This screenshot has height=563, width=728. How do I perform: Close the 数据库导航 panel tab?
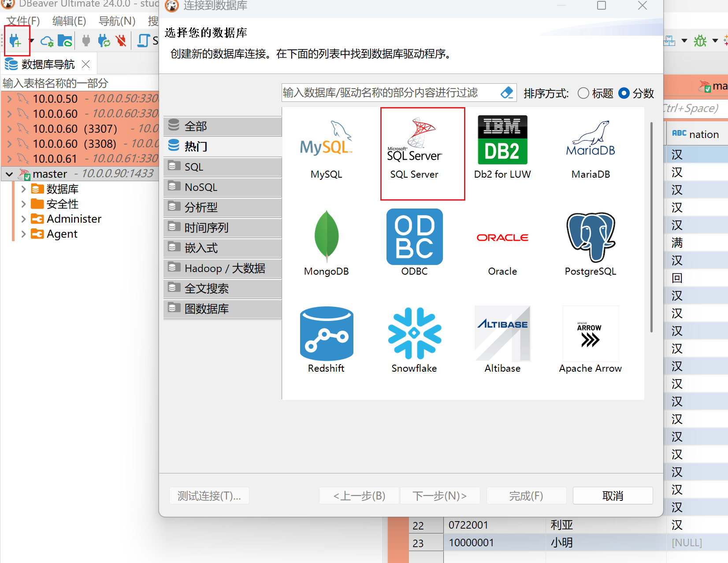86,64
